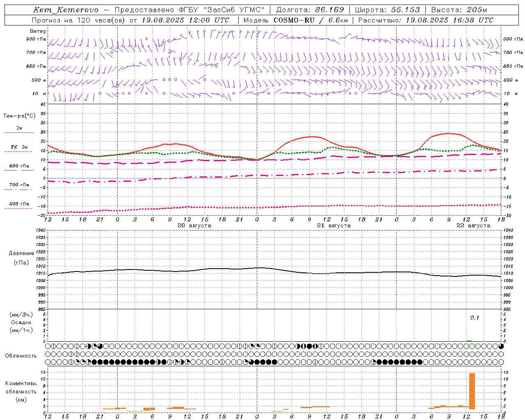Click the Kem_Kemerovo station title

tap(66, 10)
